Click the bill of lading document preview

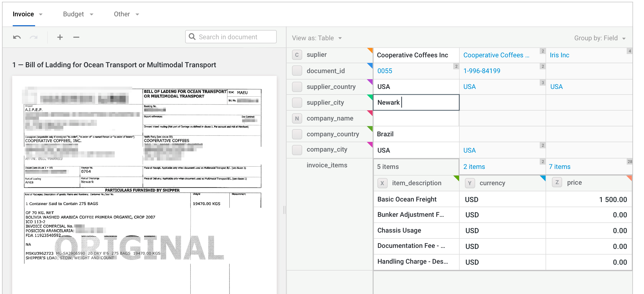pos(144,185)
